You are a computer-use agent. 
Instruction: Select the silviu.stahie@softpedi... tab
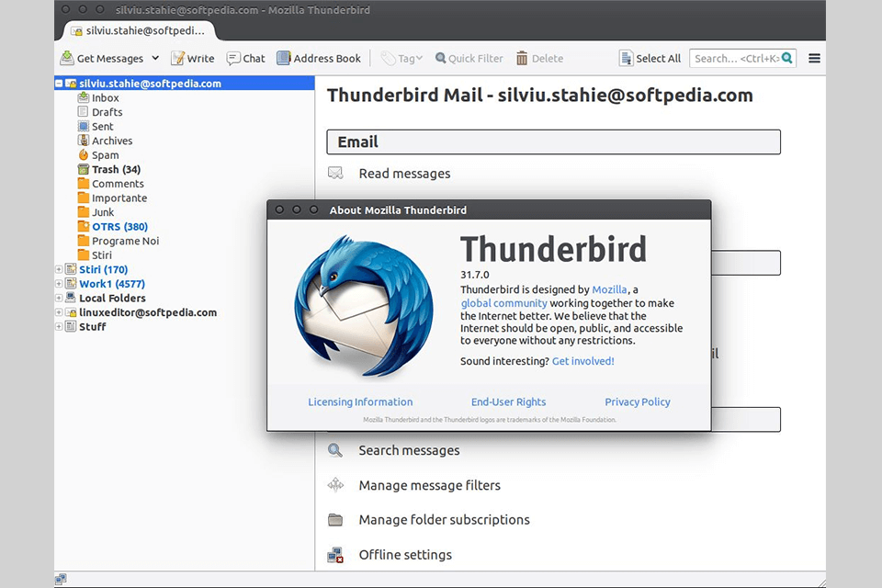point(139,30)
